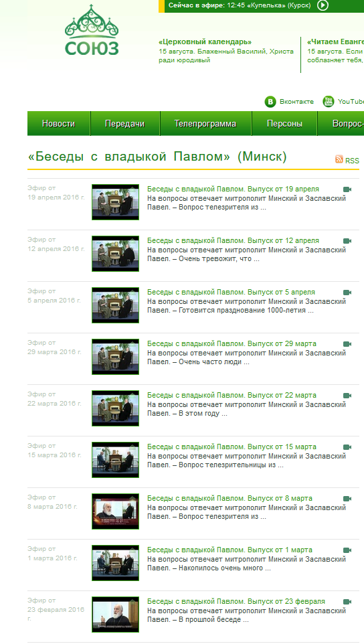Image resolution: width=364 pixels, height=644 pixels.
Task: Click the video camera icon for the 22 марта episode
Action: coord(347,396)
